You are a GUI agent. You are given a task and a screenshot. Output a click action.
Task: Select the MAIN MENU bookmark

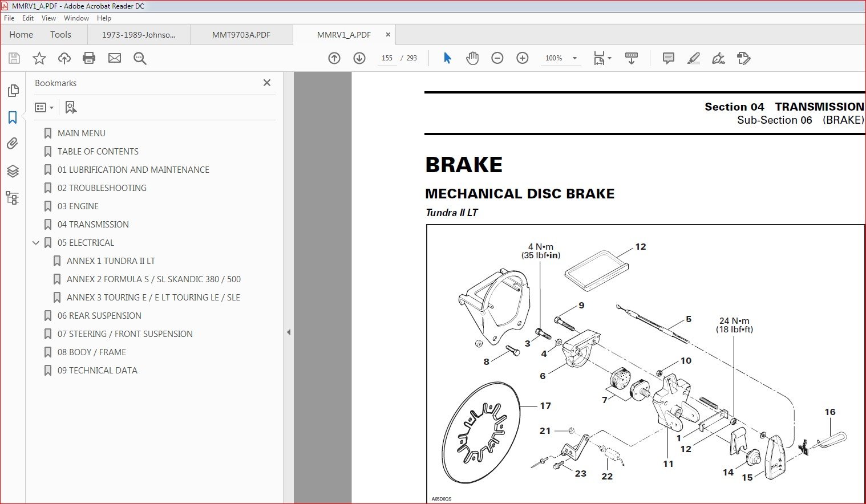[x=82, y=133]
